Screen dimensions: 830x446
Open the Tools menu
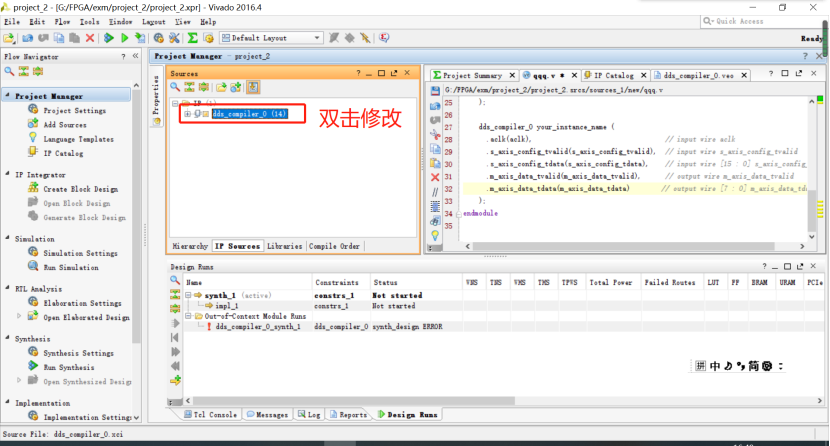coord(89,22)
